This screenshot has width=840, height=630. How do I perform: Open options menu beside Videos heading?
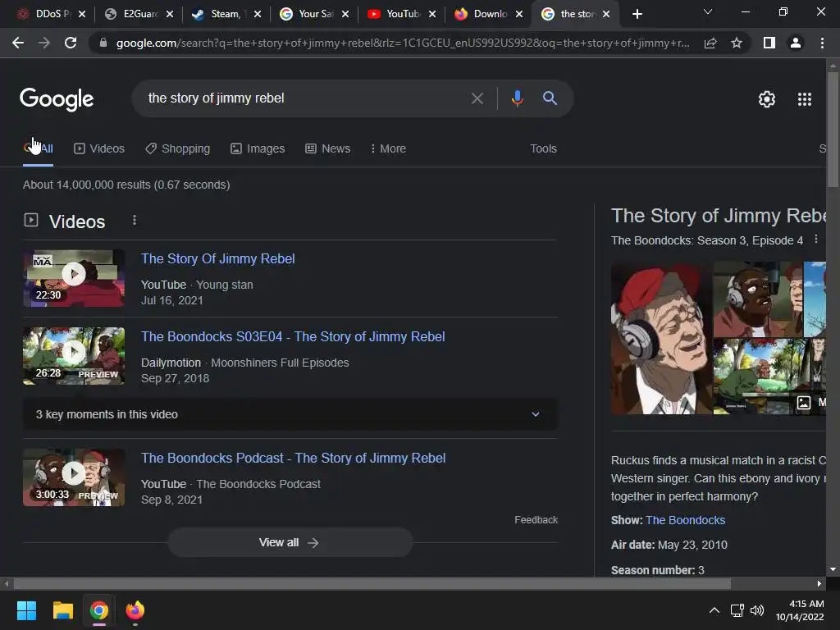click(135, 220)
